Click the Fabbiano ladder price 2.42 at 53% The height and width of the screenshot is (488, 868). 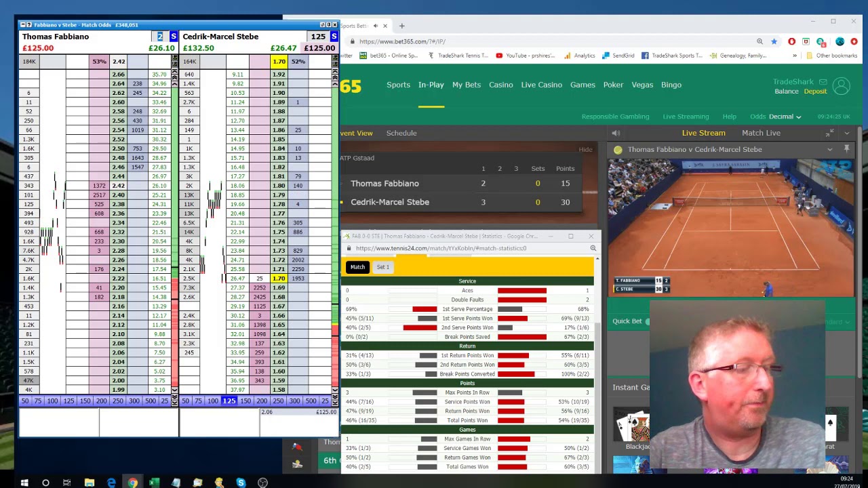tap(119, 62)
